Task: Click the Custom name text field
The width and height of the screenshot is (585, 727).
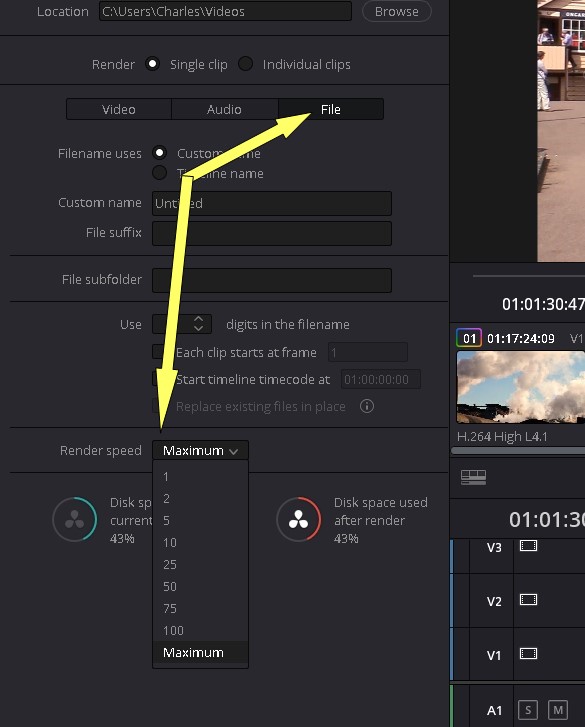Action: click(x=272, y=203)
